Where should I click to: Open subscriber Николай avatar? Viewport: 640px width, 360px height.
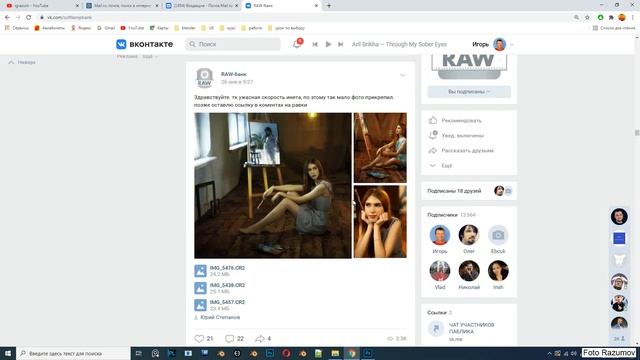coord(469,271)
